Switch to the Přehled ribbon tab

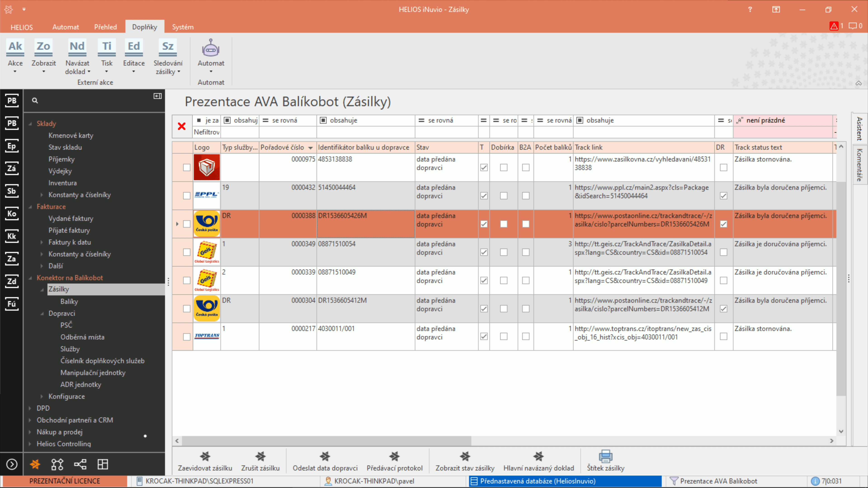pyautogui.click(x=106, y=27)
